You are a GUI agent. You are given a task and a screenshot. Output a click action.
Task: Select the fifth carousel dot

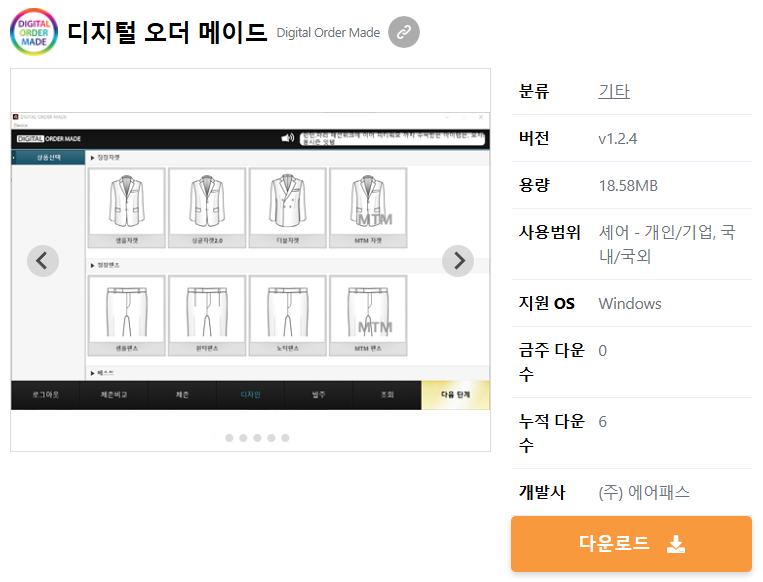pos(286,438)
